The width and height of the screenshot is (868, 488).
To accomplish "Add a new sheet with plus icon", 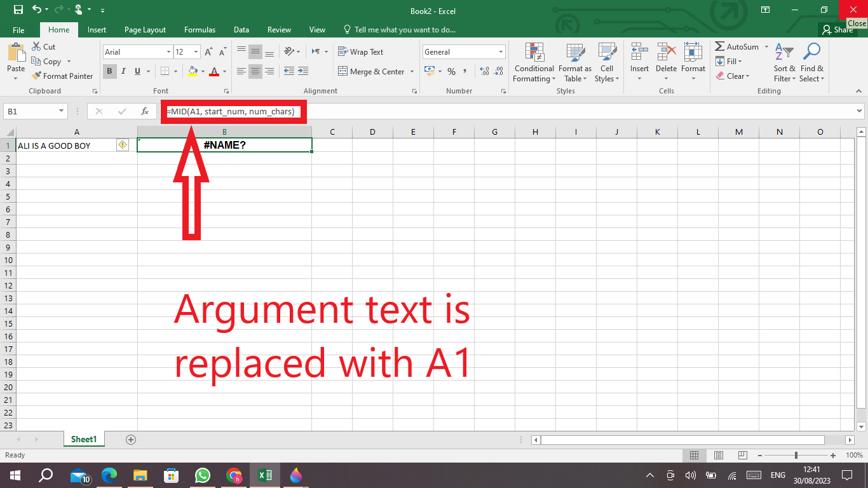I will [x=131, y=439].
